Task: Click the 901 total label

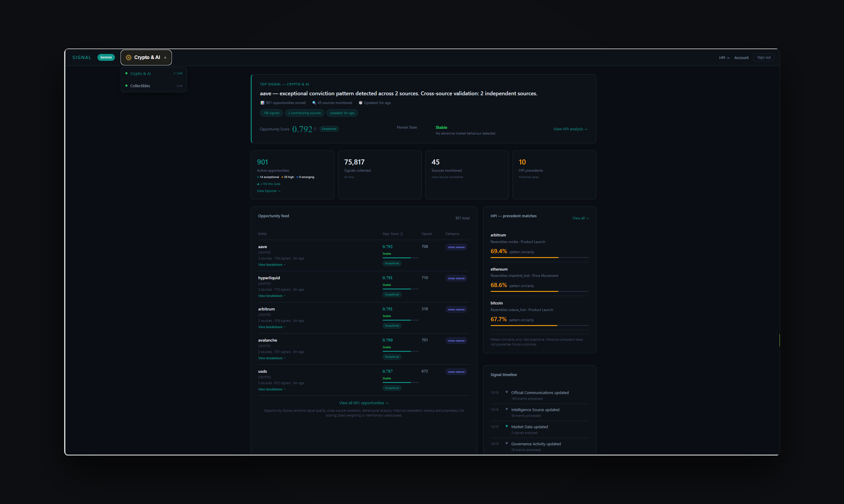Action: tap(462, 218)
